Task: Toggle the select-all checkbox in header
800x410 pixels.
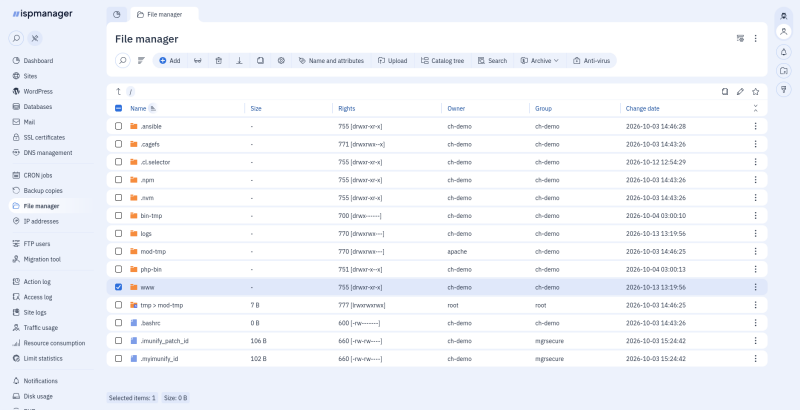Action: click(118, 109)
